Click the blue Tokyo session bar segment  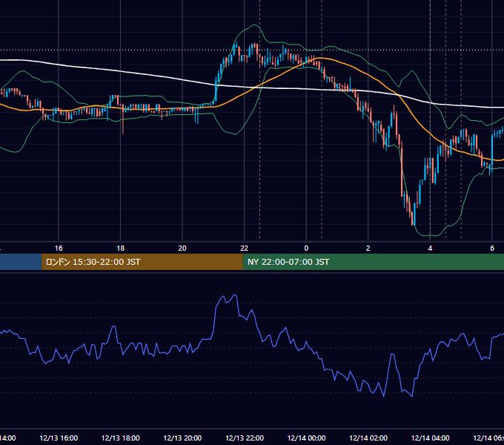coord(21,262)
